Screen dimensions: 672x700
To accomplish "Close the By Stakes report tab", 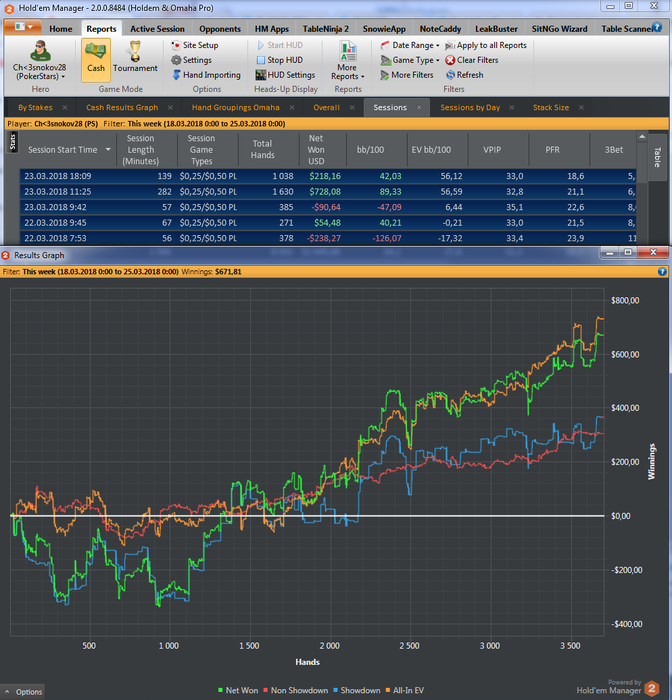I will click(x=65, y=108).
